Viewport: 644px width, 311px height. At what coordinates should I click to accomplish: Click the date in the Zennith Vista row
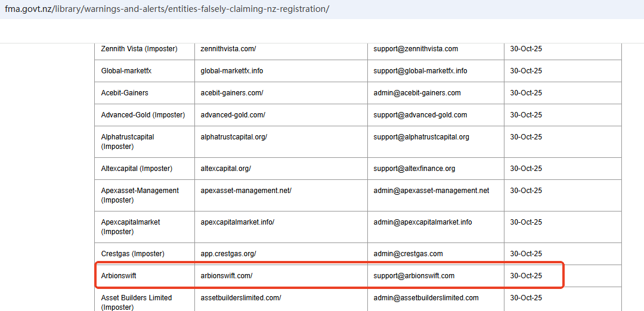[x=526, y=49]
